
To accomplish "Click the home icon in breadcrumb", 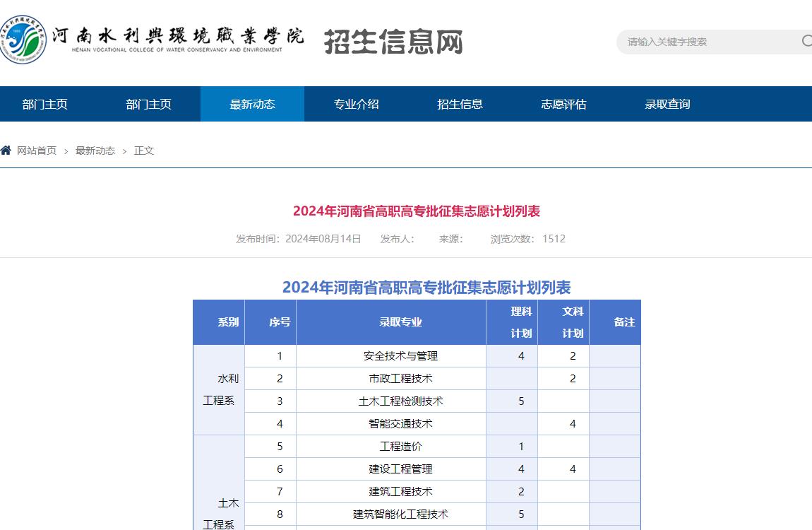I will click(x=6, y=151).
